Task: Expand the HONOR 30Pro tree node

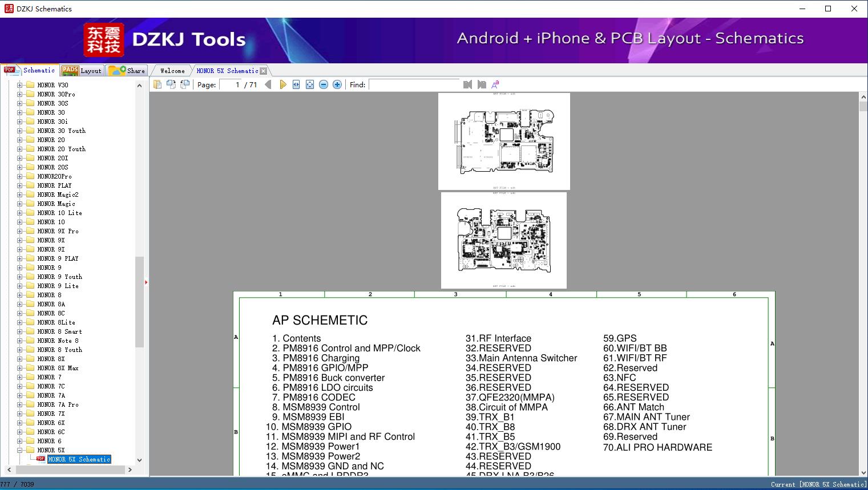Action: 20,94
